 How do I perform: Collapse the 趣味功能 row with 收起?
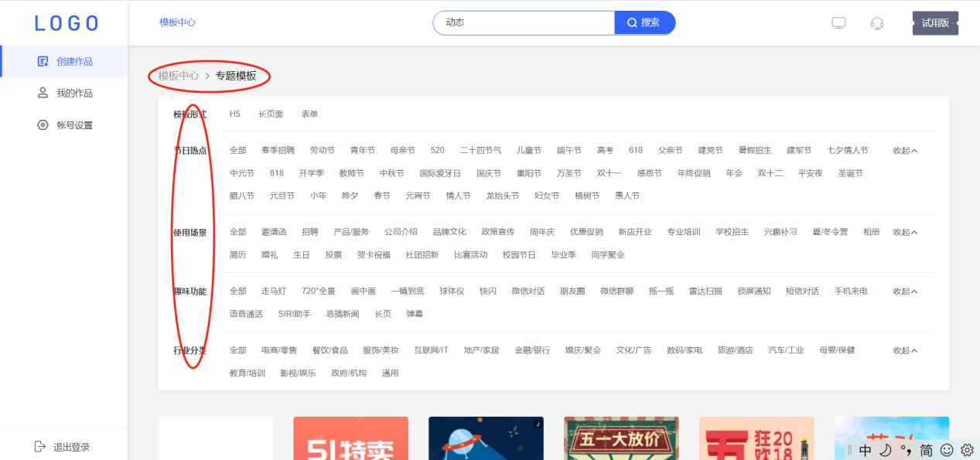[x=905, y=291]
